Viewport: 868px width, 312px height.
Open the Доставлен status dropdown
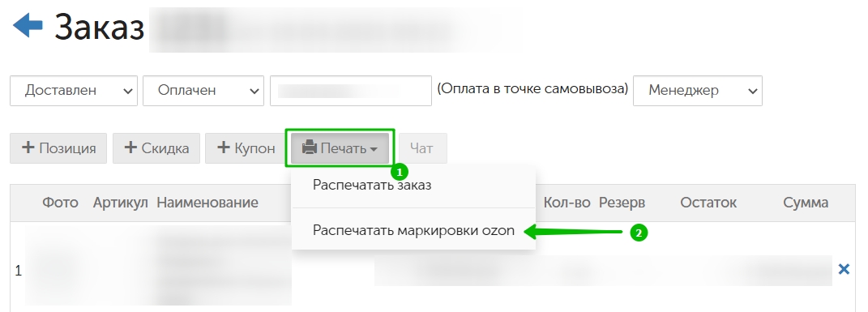click(74, 91)
